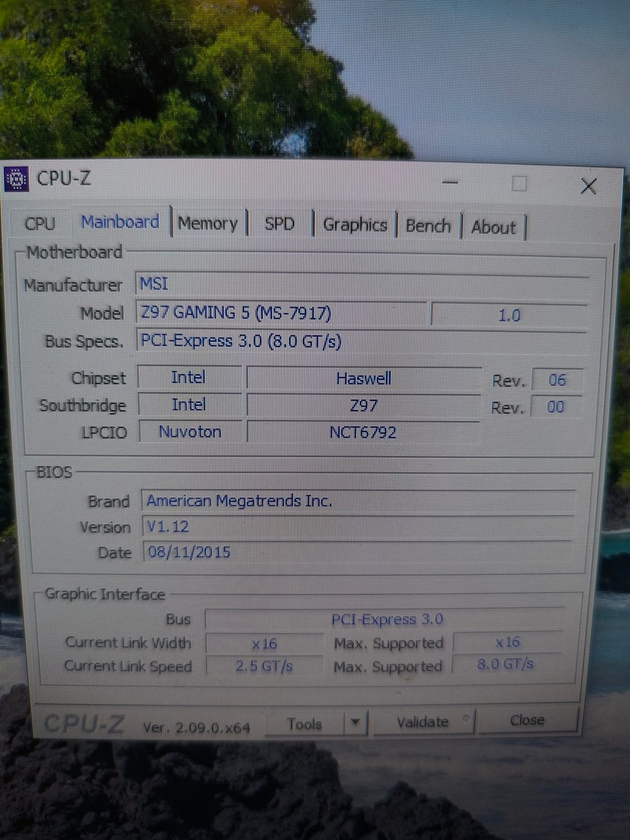The image size is (630, 840).
Task: Click the NCT6792 field
Action: pos(364,432)
